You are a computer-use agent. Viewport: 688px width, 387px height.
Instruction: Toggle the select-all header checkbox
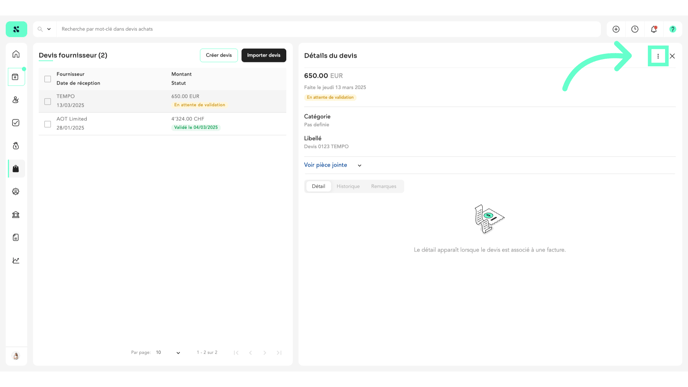point(47,79)
